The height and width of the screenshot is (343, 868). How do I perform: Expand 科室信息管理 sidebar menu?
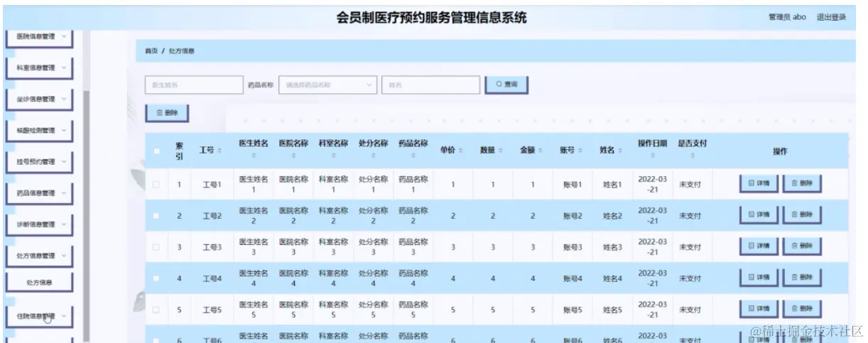[40, 68]
